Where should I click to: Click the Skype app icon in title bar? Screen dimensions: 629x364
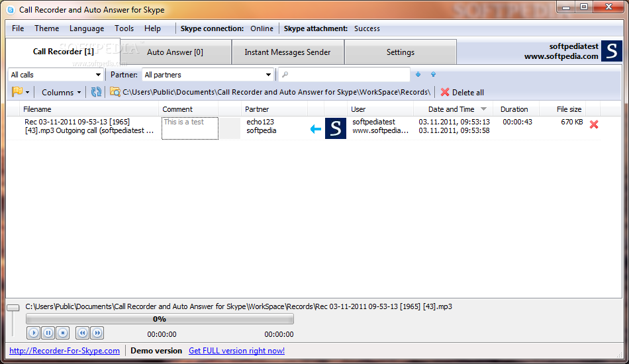(x=11, y=10)
